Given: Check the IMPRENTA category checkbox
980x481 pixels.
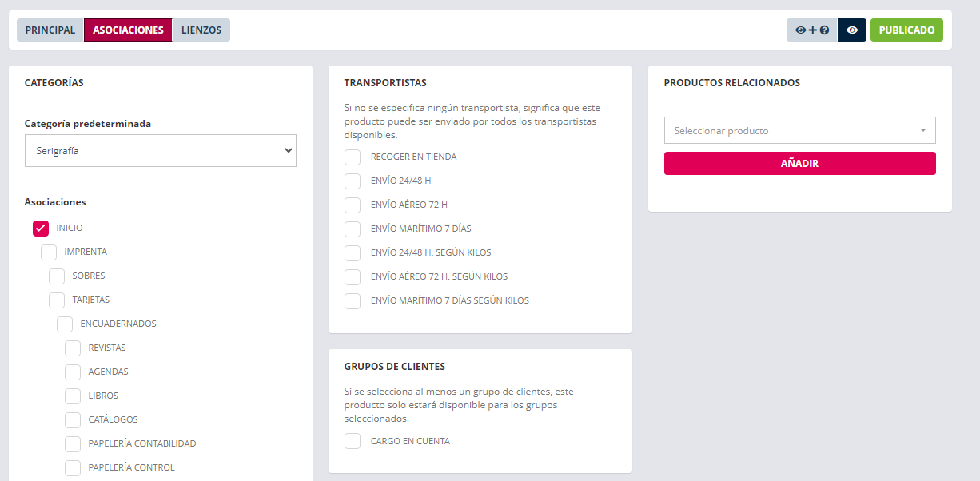Looking at the screenshot, I should (x=49, y=252).
